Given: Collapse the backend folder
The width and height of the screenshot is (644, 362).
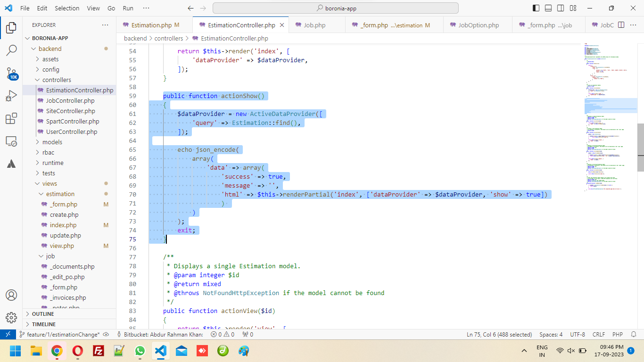Looking at the screenshot, I should click(x=69, y=49).
